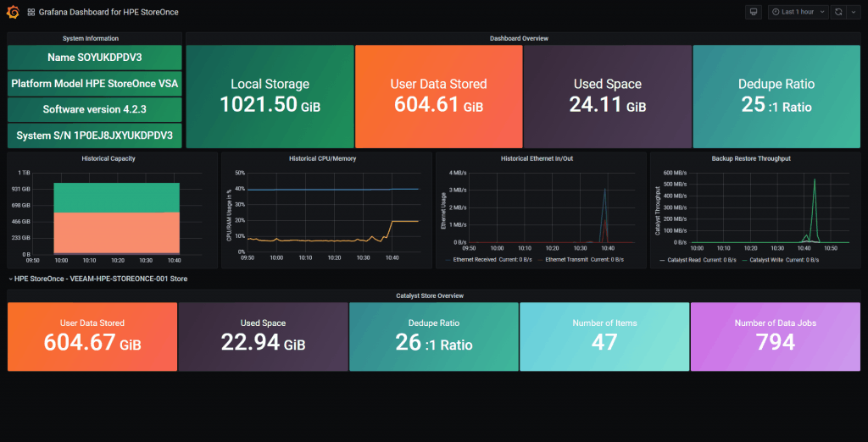Open the Backup Restore Throughput panel menu

pyautogui.click(x=751, y=158)
